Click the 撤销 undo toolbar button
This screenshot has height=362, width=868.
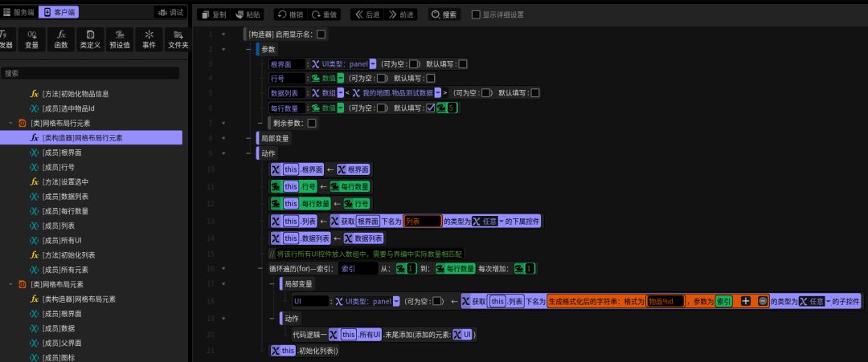(290, 15)
